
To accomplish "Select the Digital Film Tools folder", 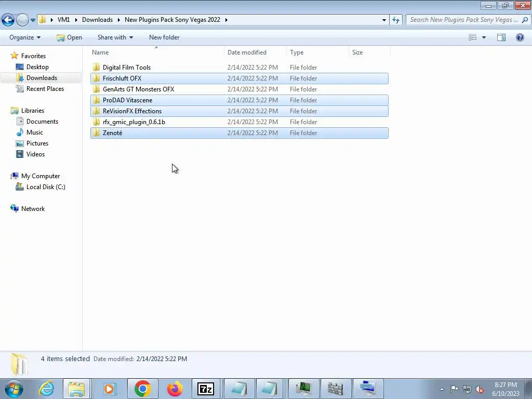I will 239,68.
